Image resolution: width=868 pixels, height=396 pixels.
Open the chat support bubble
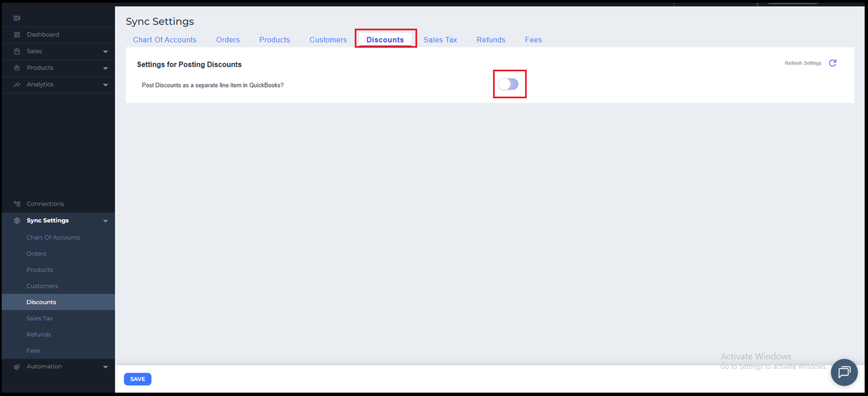[x=844, y=372]
